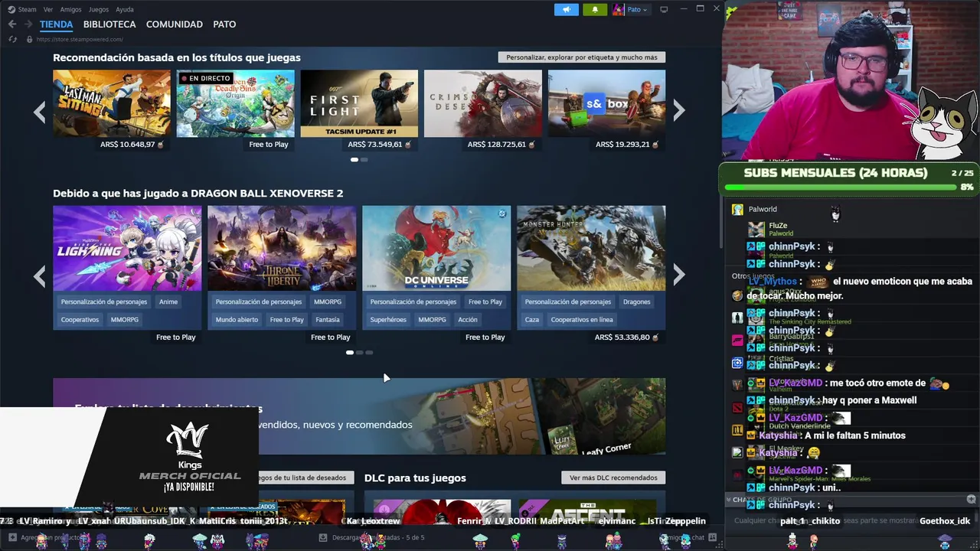The image size is (980, 551).
Task: Click the EN DIRECTO live badge
Action: pyautogui.click(x=205, y=78)
